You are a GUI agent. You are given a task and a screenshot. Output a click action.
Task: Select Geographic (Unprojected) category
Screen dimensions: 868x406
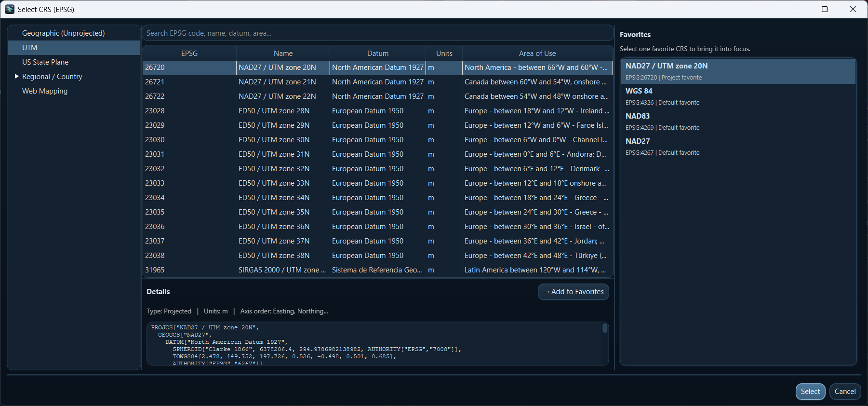74,33
